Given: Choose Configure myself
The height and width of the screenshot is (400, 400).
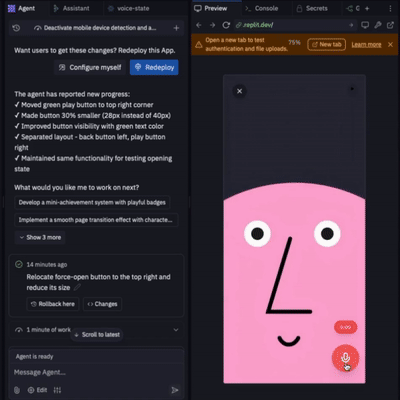Looking at the screenshot, I should coord(90,67).
